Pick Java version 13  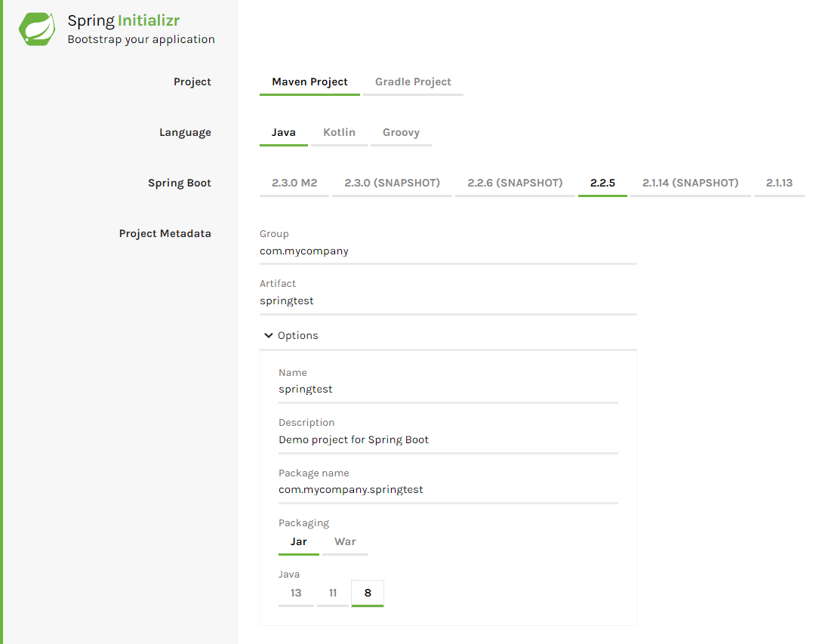tap(296, 593)
